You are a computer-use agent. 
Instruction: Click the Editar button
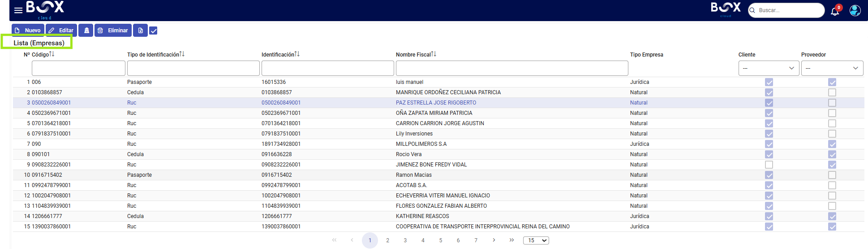point(61,31)
